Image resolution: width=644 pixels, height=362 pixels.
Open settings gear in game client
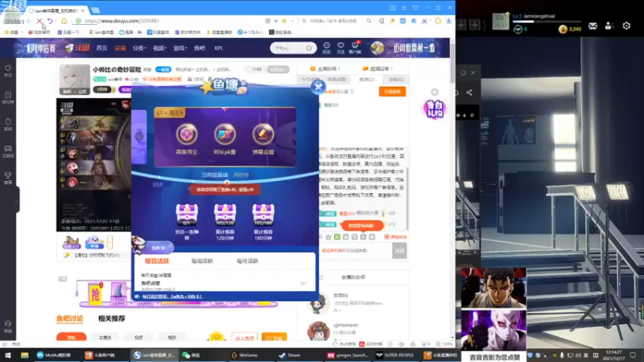(x=626, y=26)
